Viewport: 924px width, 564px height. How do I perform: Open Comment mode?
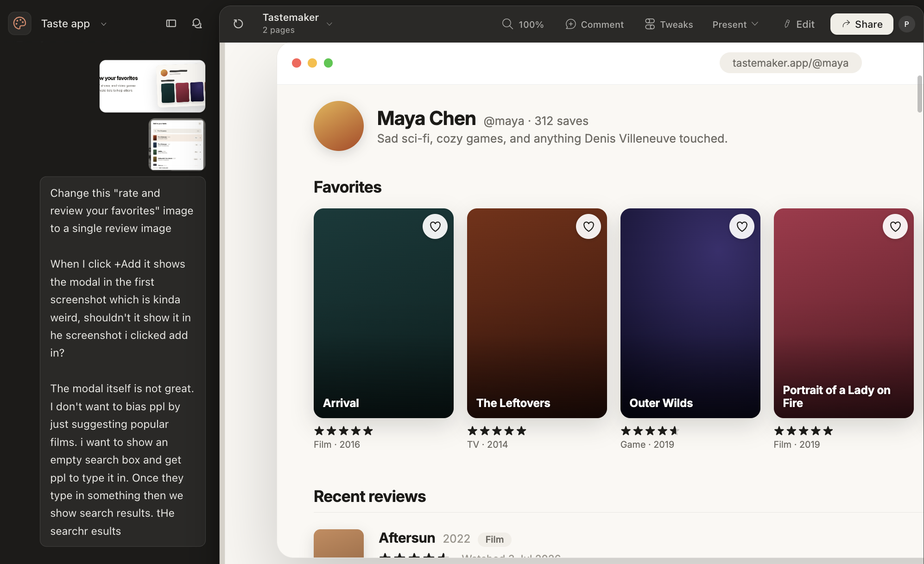pos(595,24)
